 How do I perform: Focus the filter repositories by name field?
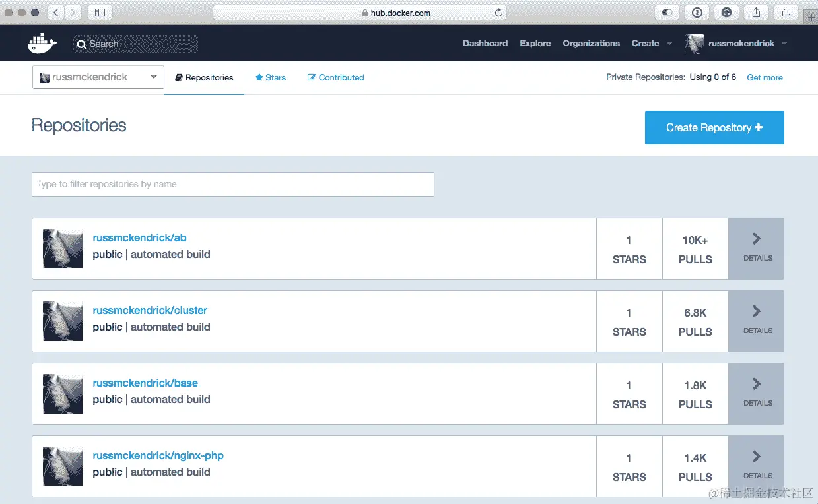233,184
